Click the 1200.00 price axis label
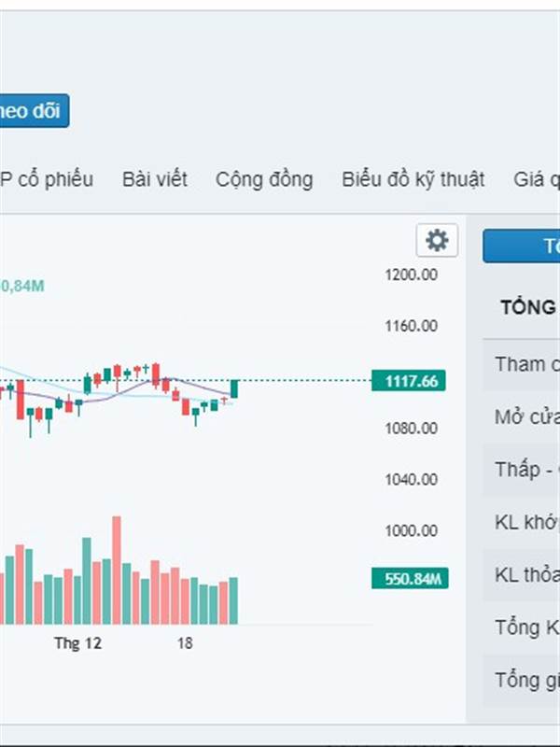The image size is (560, 747). tap(411, 275)
